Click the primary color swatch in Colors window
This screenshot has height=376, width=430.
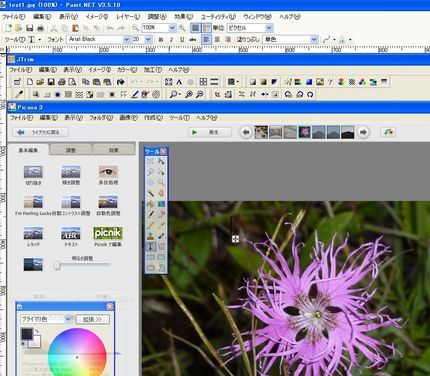[x=27, y=334]
